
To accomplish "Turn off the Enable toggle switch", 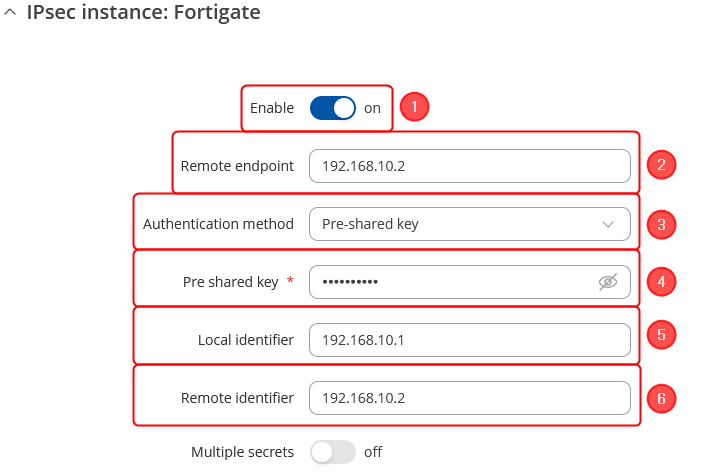I will tap(333, 108).
